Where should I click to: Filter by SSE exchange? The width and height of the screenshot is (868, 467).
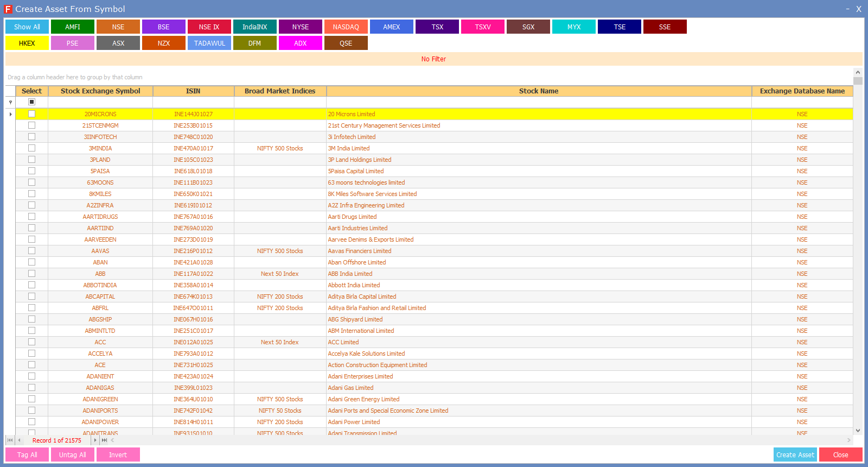click(x=665, y=27)
